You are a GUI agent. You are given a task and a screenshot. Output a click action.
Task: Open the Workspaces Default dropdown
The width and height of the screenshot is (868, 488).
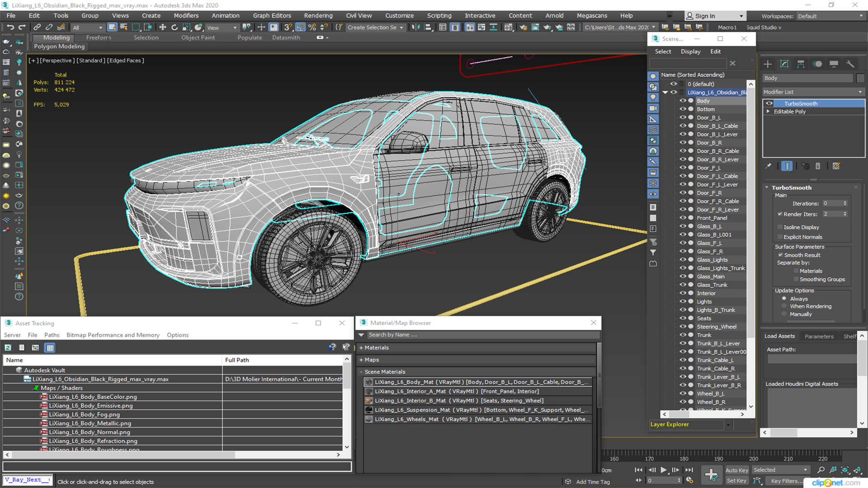(830, 16)
